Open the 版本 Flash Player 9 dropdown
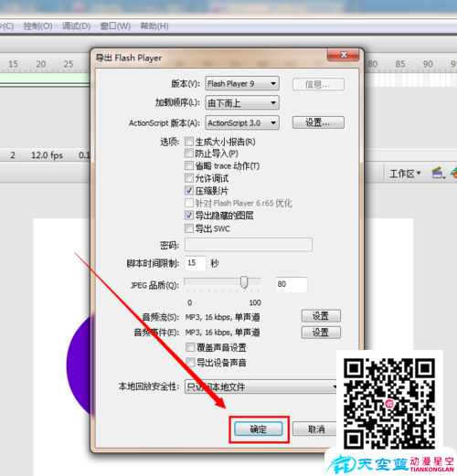The image size is (457, 476). (242, 83)
